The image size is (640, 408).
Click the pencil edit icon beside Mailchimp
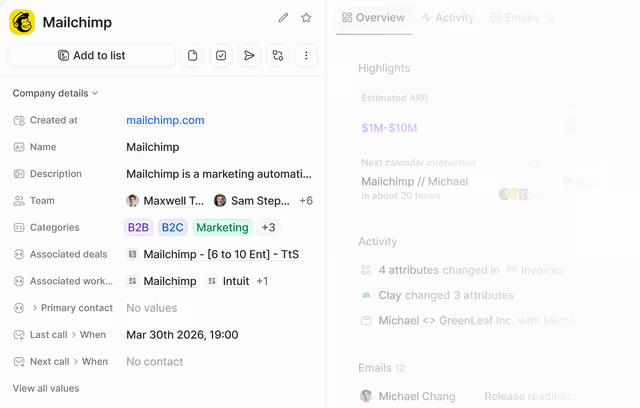pos(283,18)
